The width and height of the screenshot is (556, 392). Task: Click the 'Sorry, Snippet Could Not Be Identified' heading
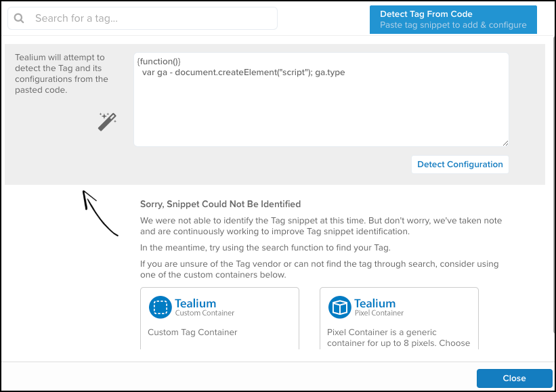[x=220, y=204]
